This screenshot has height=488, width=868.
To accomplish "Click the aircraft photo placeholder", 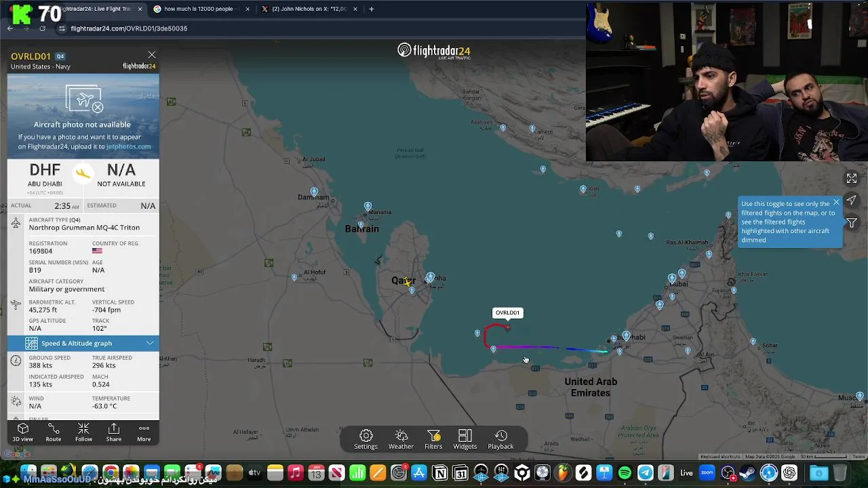I will (x=83, y=100).
